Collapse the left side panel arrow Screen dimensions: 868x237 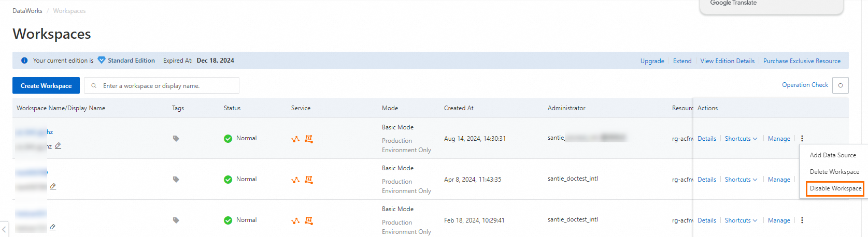[4, 229]
